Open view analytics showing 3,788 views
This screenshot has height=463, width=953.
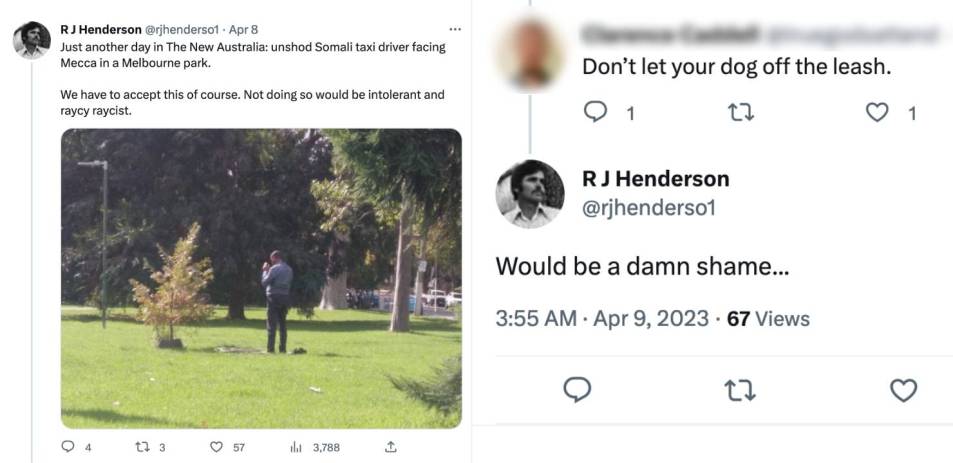click(x=296, y=447)
